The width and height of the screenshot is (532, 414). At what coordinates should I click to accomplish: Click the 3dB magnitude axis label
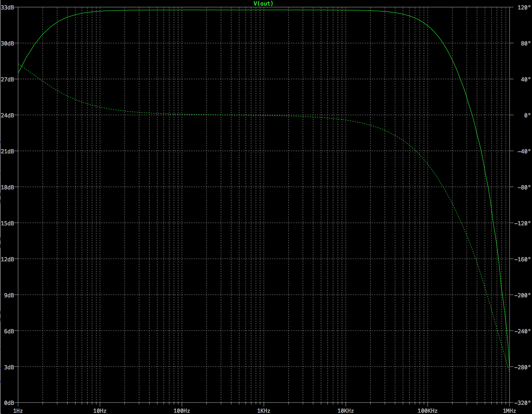9,367
